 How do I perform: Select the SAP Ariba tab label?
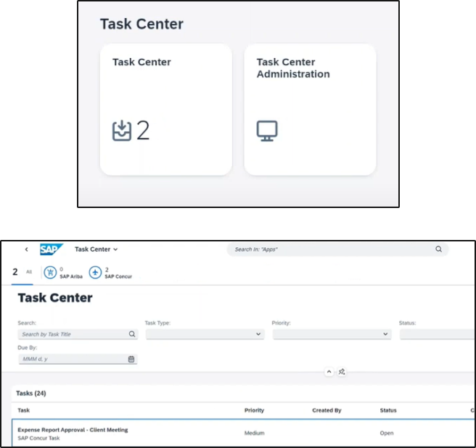(x=71, y=277)
